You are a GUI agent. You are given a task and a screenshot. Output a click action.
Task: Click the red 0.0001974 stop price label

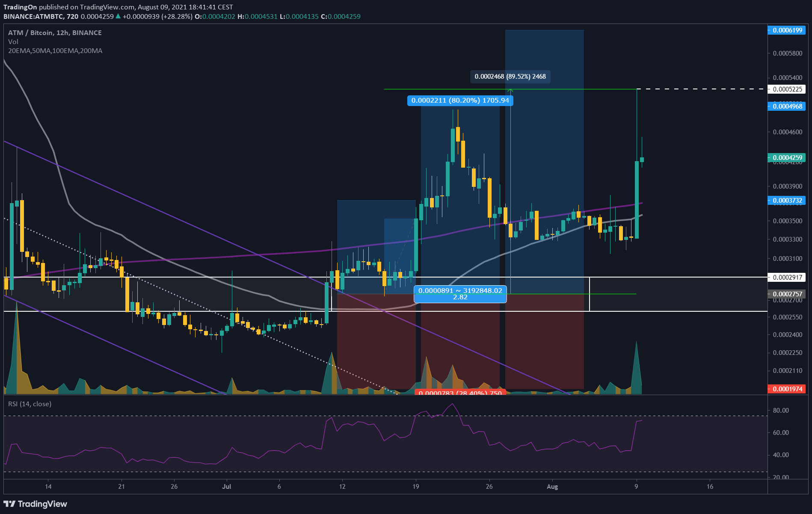click(787, 389)
